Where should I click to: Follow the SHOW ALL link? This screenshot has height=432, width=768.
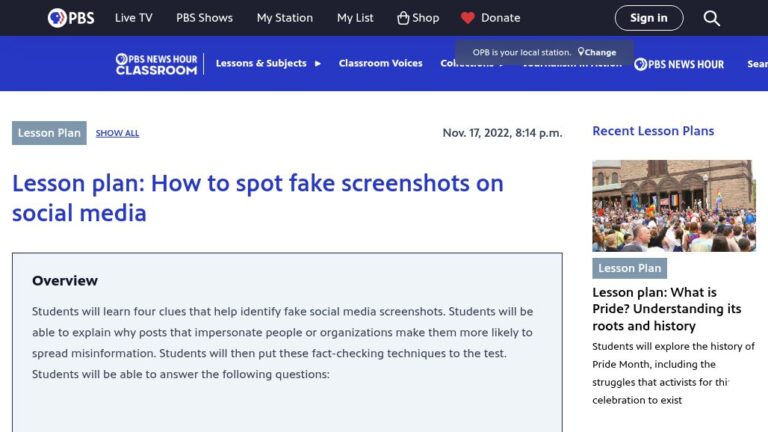click(117, 133)
